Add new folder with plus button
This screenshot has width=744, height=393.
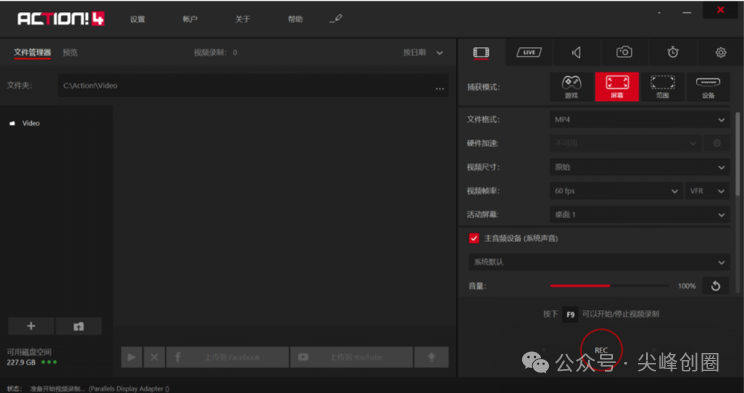click(x=31, y=326)
